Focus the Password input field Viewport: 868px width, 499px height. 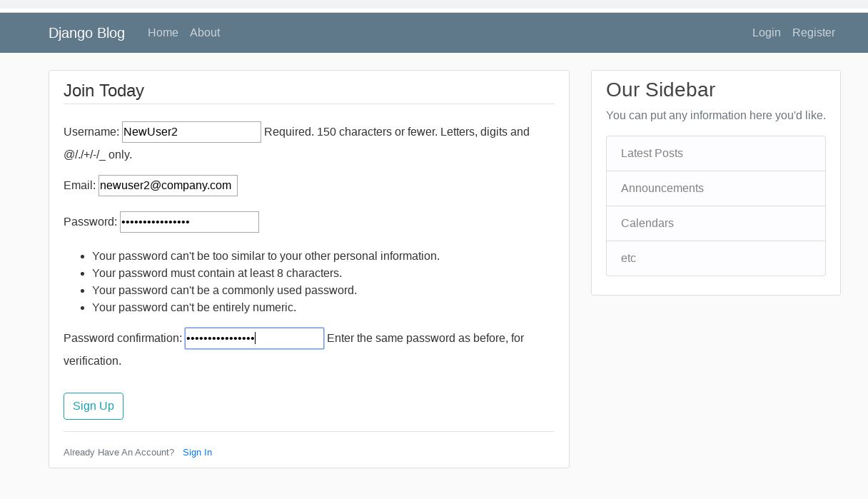point(189,222)
